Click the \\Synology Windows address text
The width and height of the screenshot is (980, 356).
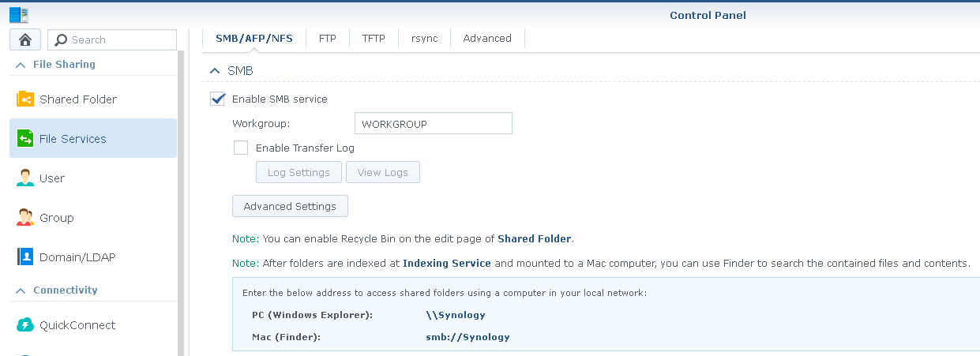point(456,315)
